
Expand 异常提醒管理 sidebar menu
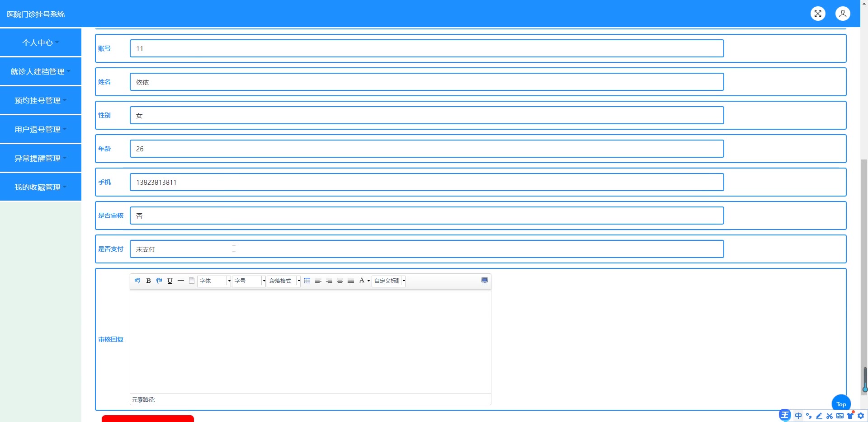[41, 158]
